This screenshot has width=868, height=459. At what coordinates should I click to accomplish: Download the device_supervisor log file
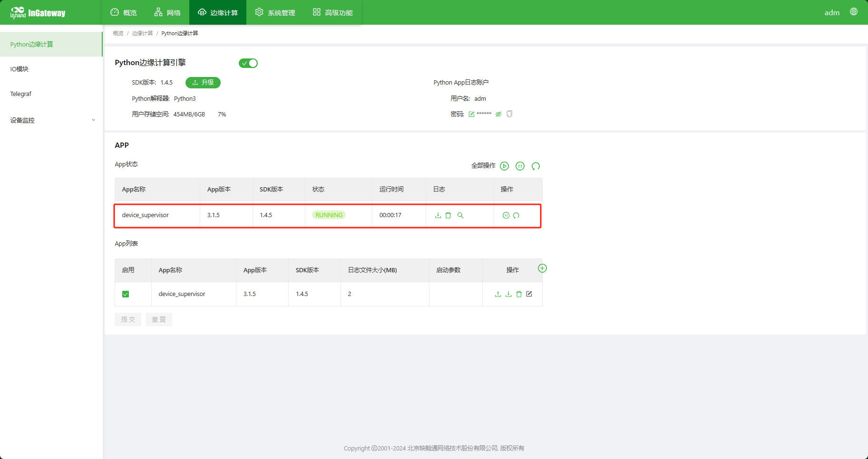(x=438, y=215)
